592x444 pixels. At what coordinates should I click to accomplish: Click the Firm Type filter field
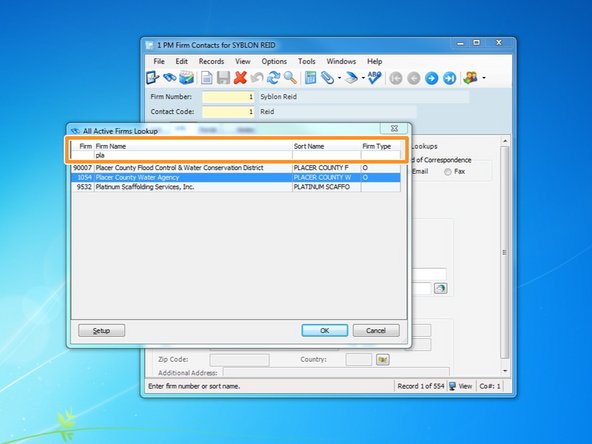tap(381, 155)
